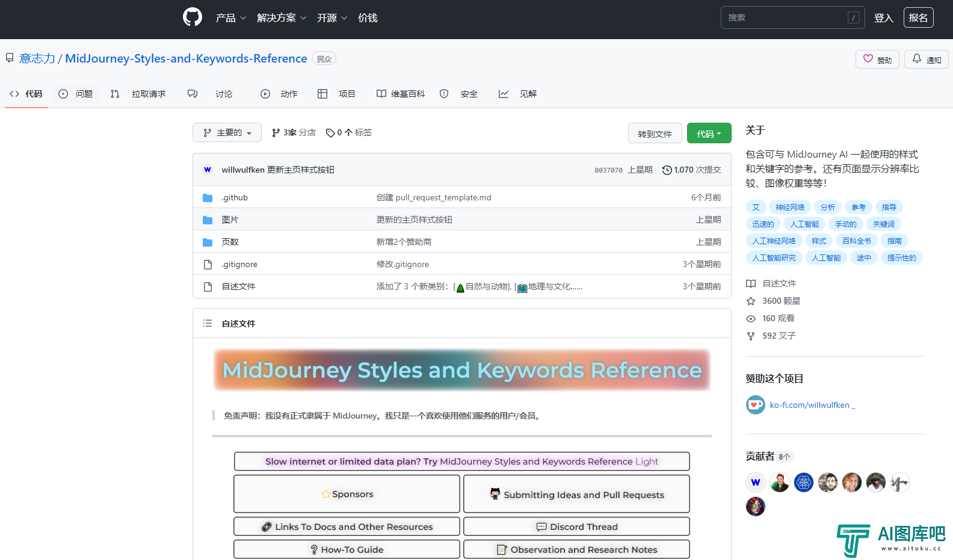Open commit hash 0037070
This screenshot has width=953, height=560.
coord(608,170)
